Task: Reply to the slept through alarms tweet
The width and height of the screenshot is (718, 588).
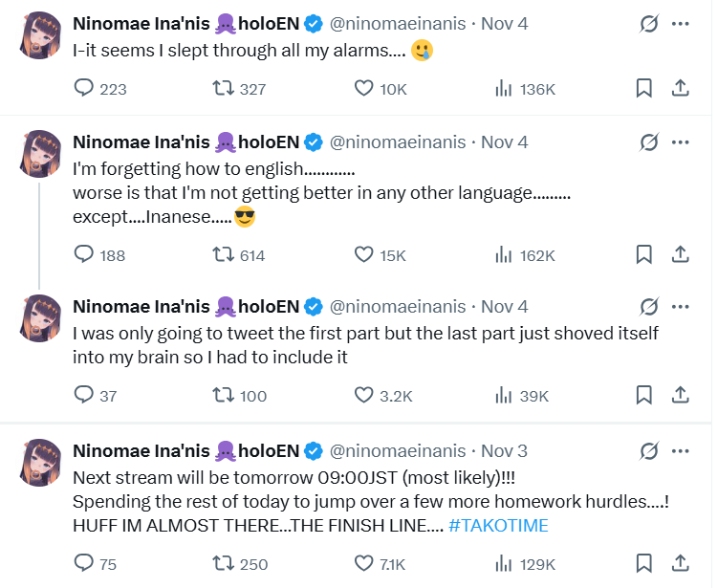Action: click(85, 89)
